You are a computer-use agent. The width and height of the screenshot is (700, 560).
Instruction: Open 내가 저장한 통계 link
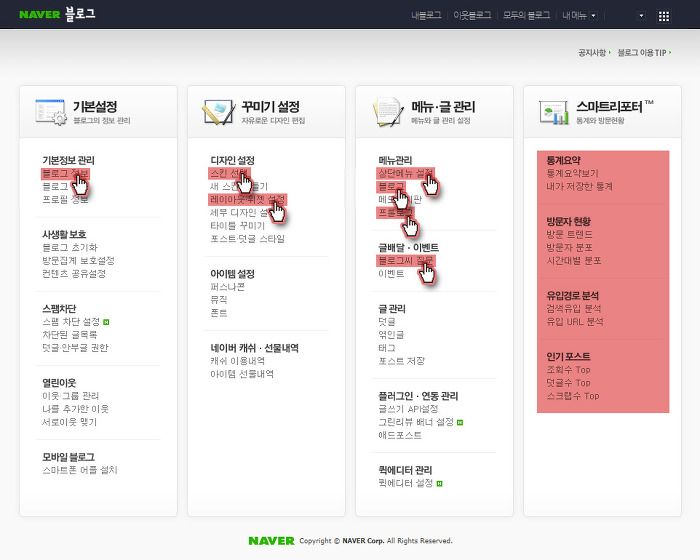click(x=579, y=186)
